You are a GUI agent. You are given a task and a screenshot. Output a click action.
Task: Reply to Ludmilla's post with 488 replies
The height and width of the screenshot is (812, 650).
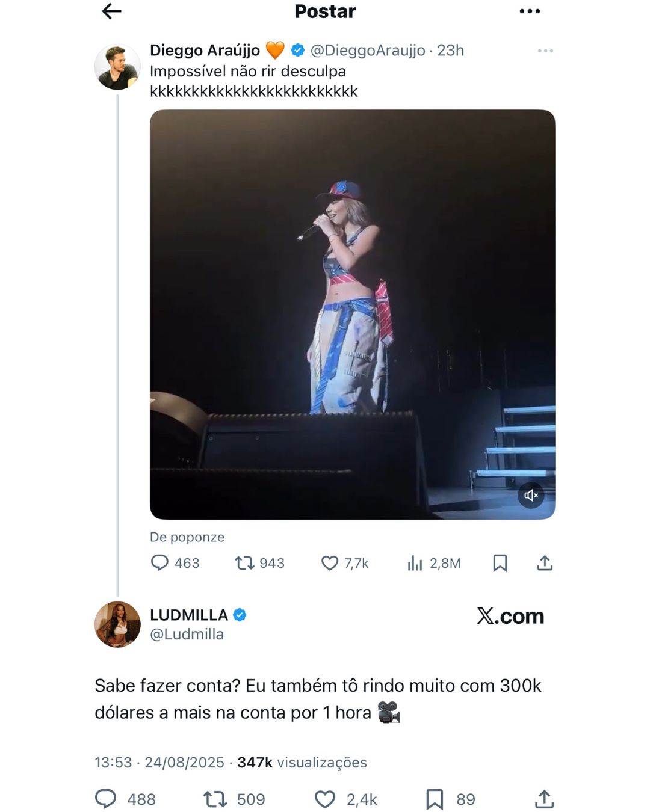[x=106, y=799]
